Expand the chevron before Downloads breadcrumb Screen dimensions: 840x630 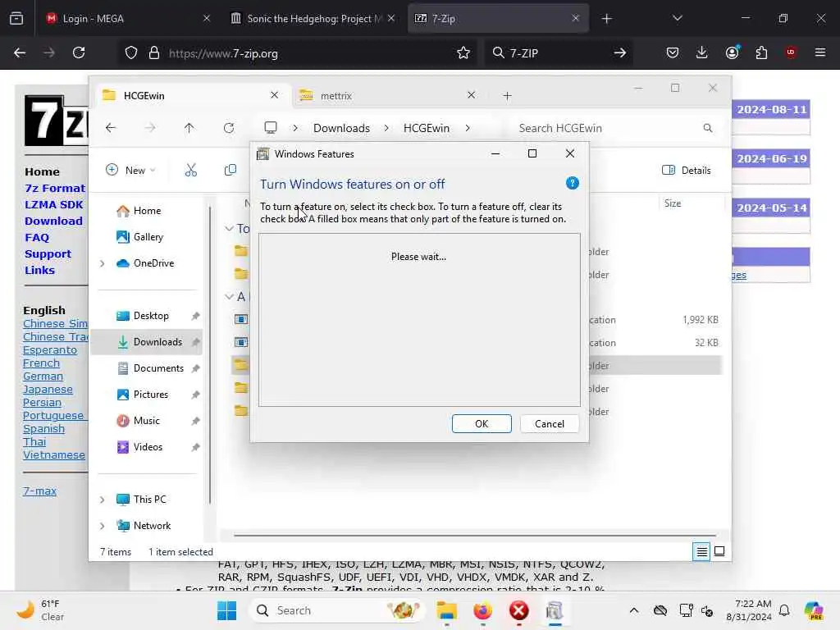pos(295,128)
